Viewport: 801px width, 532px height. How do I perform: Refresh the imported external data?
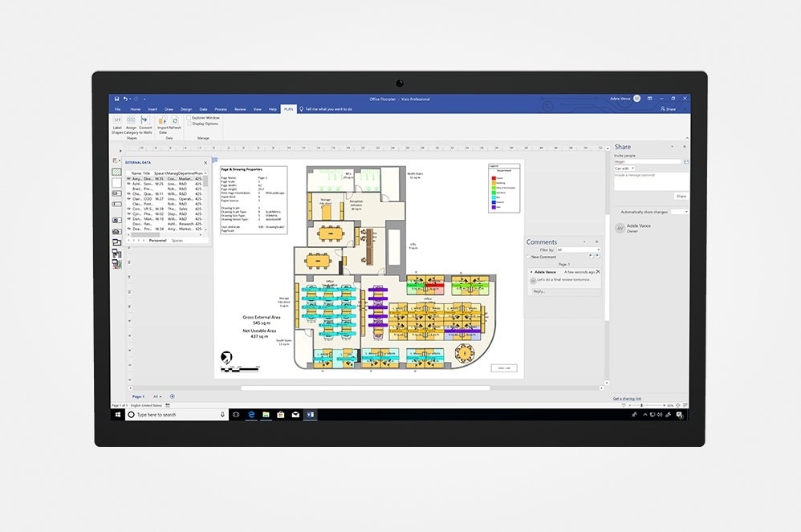(175, 122)
